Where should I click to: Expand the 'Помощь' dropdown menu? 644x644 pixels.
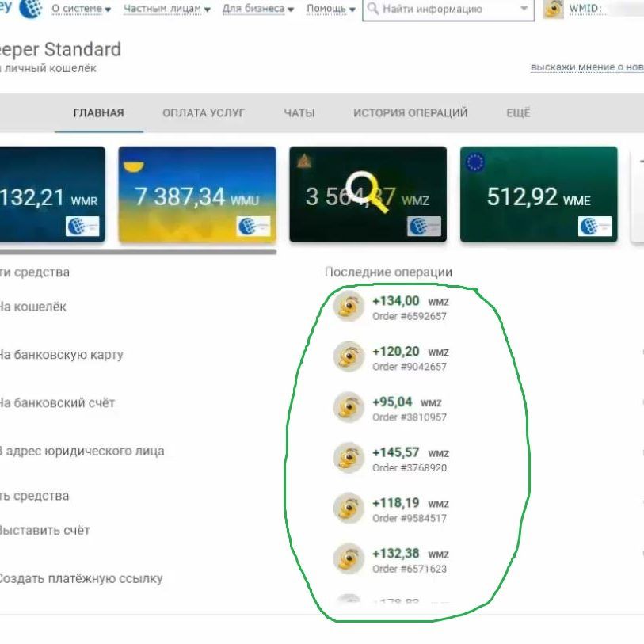pyautogui.click(x=331, y=9)
